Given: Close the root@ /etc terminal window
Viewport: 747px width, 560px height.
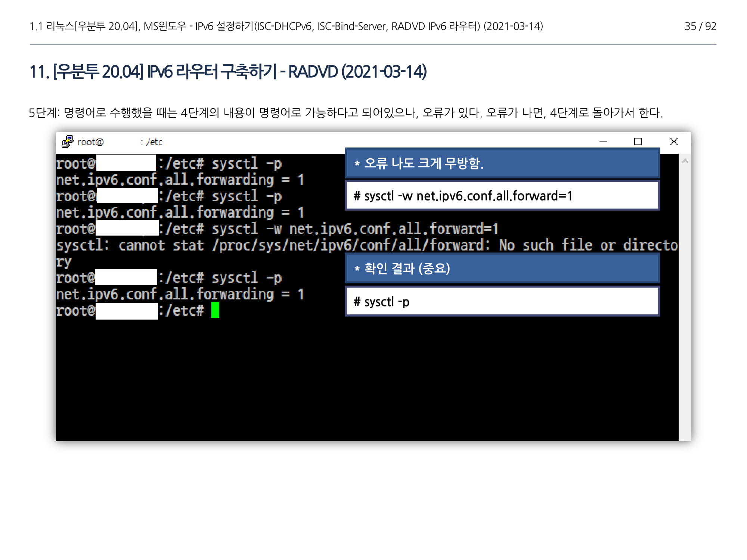Looking at the screenshot, I should pyautogui.click(x=674, y=142).
